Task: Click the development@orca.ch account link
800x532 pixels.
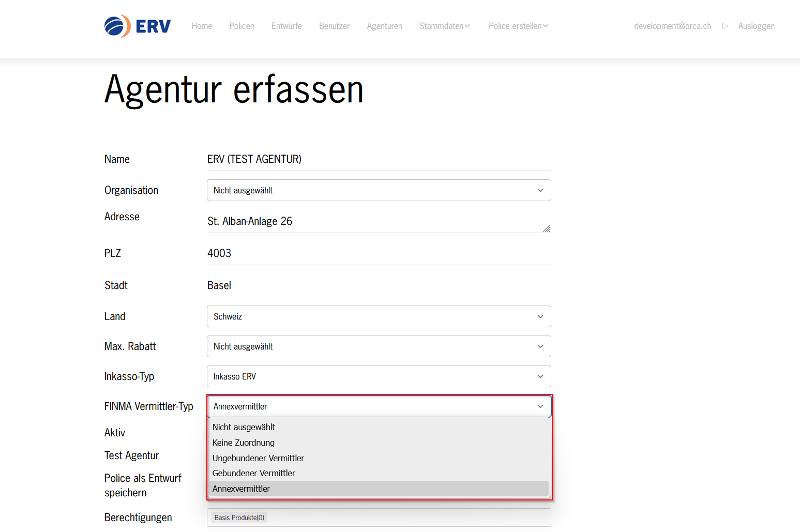Action: tap(672, 26)
